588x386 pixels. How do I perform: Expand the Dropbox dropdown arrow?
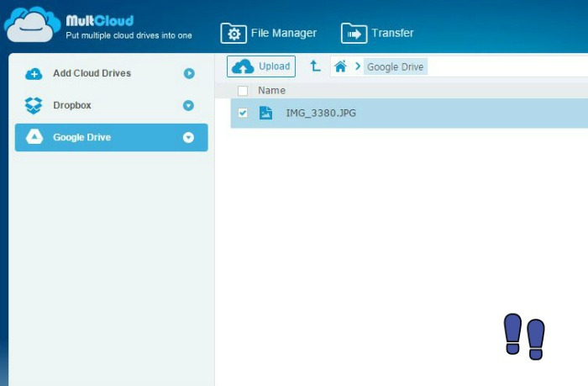tap(188, 105)
